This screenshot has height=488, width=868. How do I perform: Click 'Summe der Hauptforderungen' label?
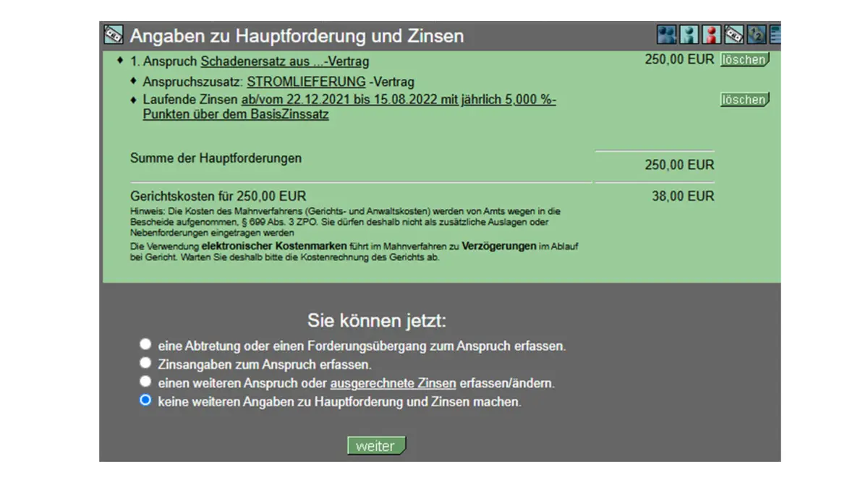point(216,158)
